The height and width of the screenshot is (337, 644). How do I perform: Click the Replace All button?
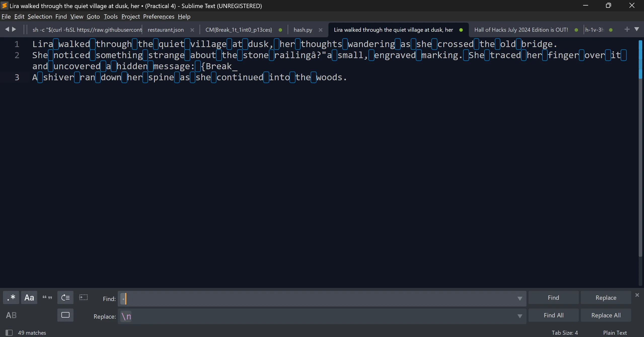point(606,315)
